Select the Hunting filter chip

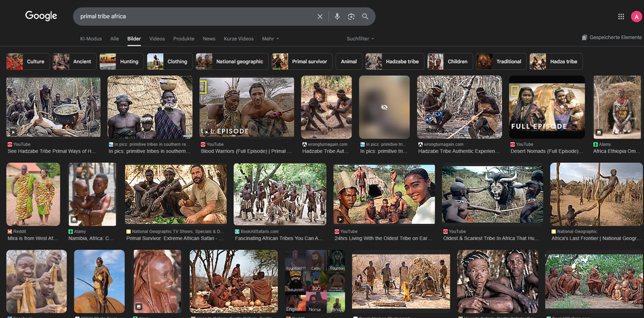pos(120,62)
